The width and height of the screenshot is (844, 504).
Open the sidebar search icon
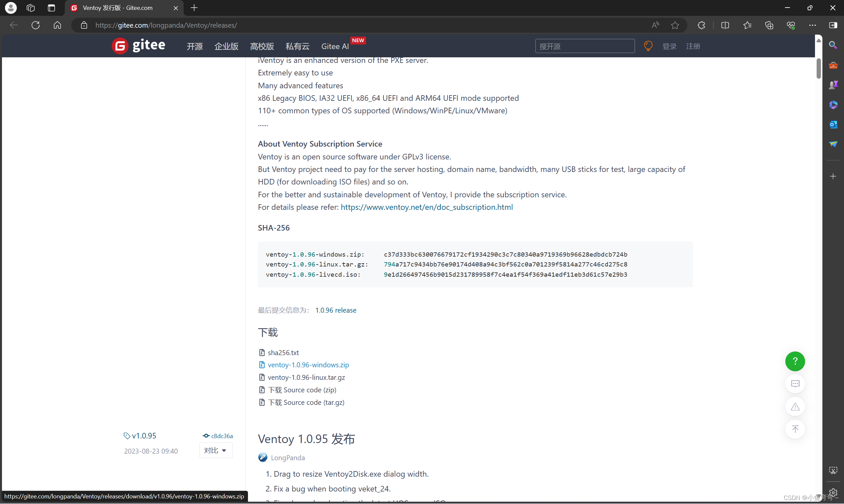pos(833,45)
